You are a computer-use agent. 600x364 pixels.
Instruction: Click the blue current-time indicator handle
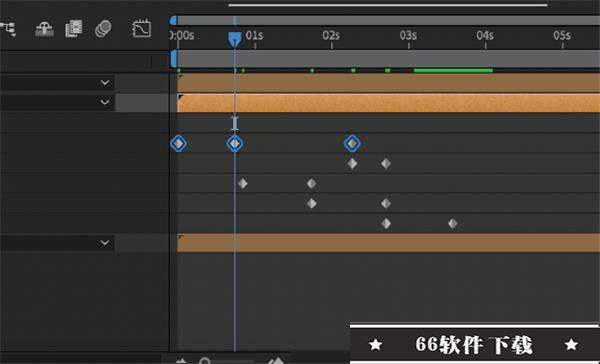[x=235, y=39]
